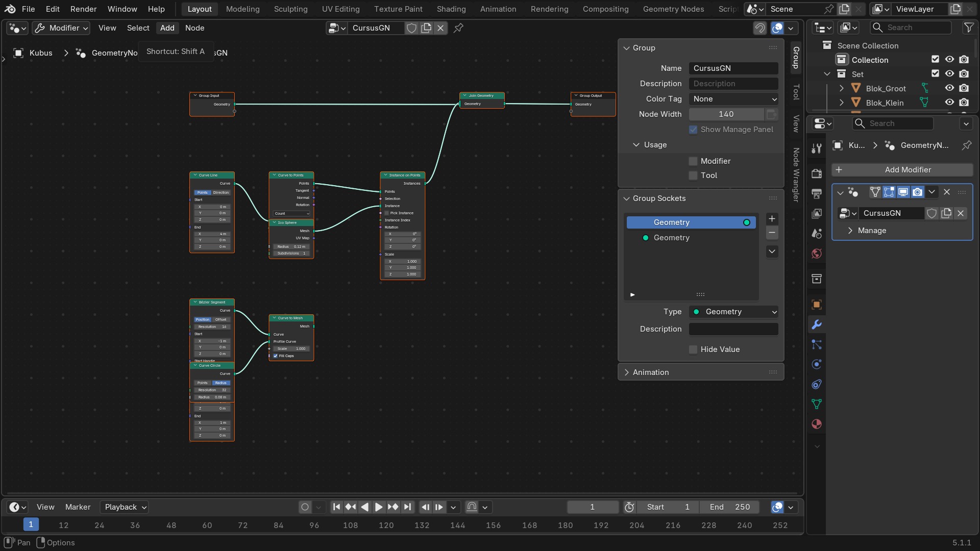The height and width of the screenshot is (551, 980).
Task: Open the Object Constraints tab icon
Action: (817, 384)
